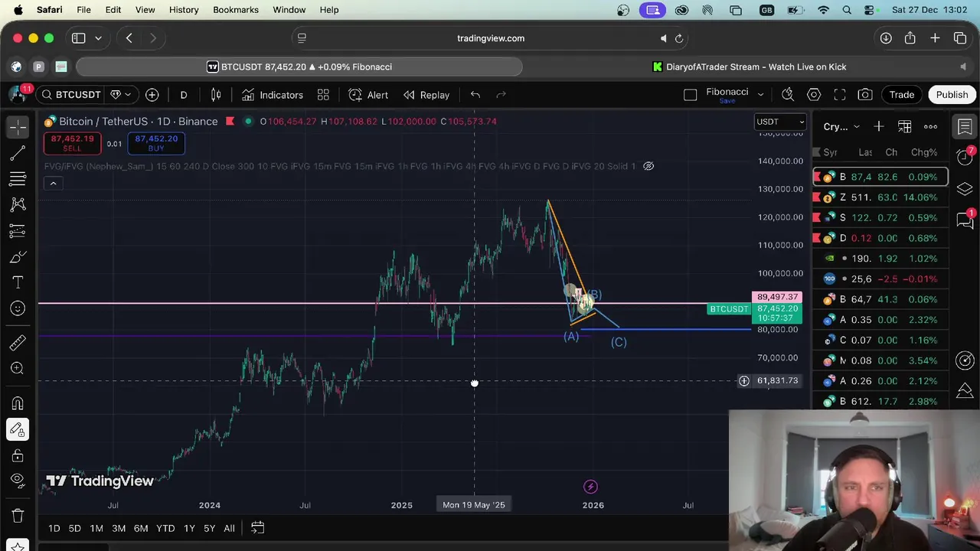Open the USDT currency dropdown
This screenshot has width=980, height=551.
[780, 122]
